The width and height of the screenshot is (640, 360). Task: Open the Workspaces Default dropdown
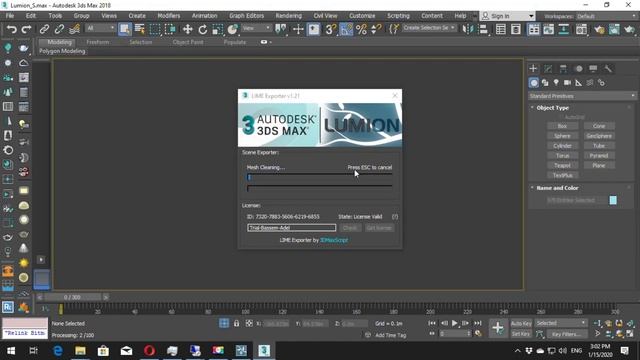(605, 16)
